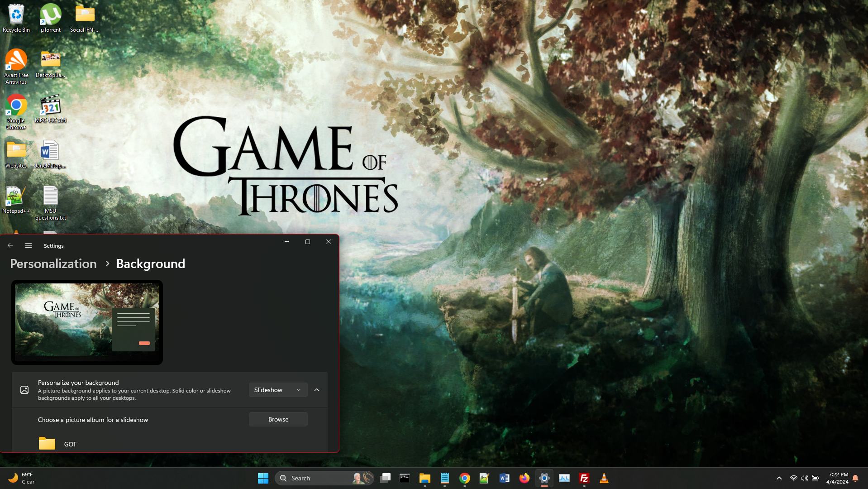Go back in Settings window

point(10,245)
